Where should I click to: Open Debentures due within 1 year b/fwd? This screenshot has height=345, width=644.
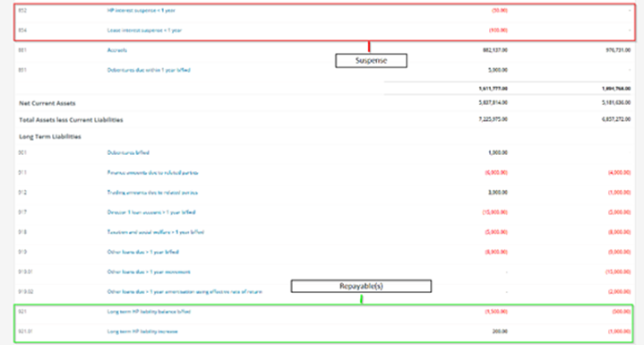click(x=149, y=70)
